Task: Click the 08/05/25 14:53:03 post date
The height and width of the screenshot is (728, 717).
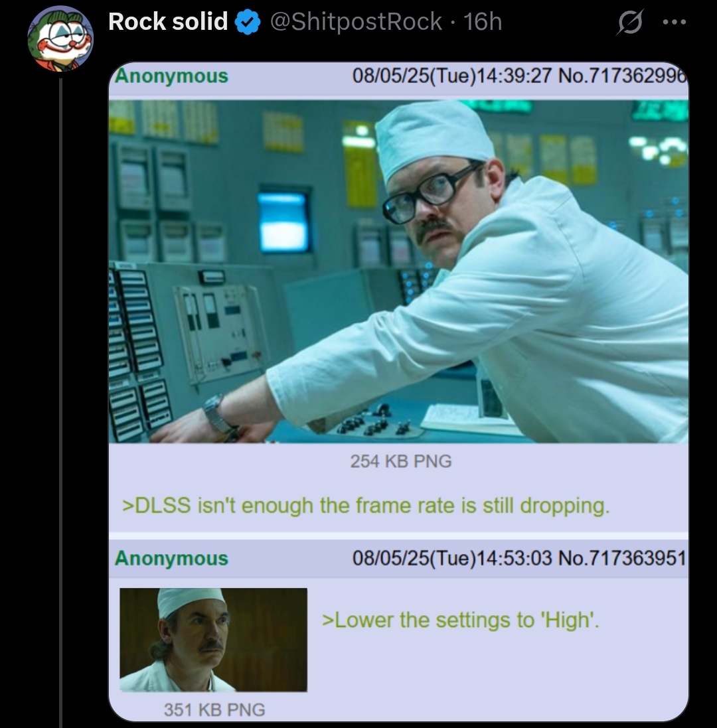Action: click(x=452, y=558)
